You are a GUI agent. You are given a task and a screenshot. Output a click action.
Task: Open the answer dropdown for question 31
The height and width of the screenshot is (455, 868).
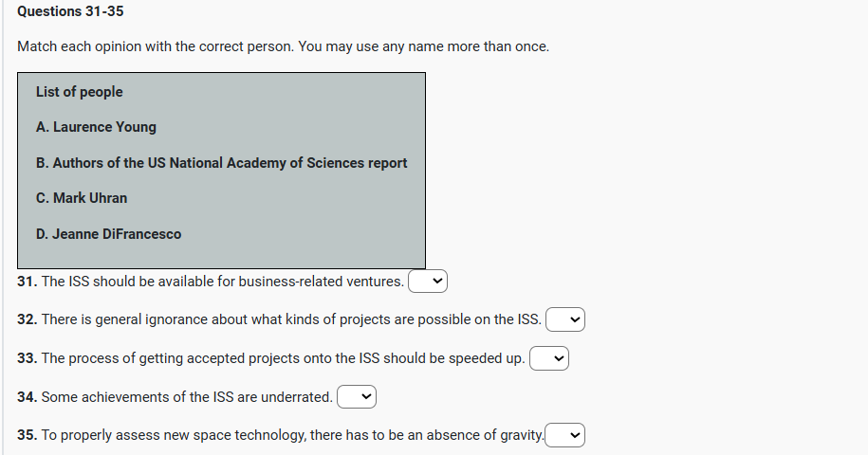click(x=428, y=281)
